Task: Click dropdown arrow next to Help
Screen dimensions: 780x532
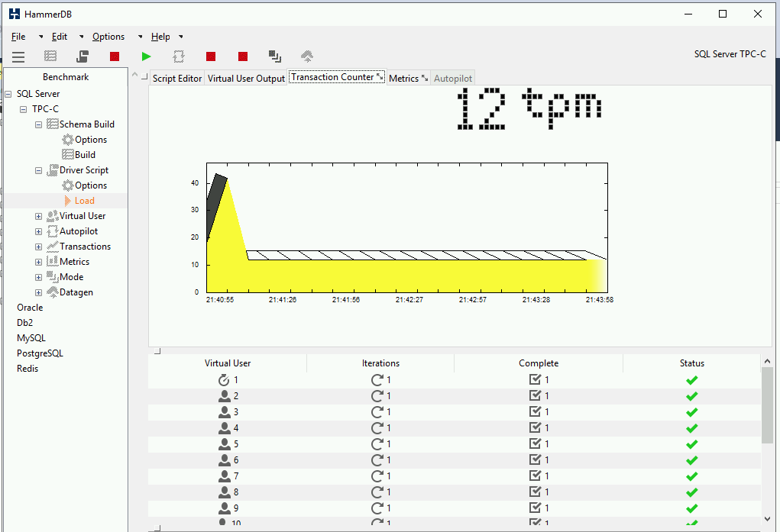Action: point(181,37)
